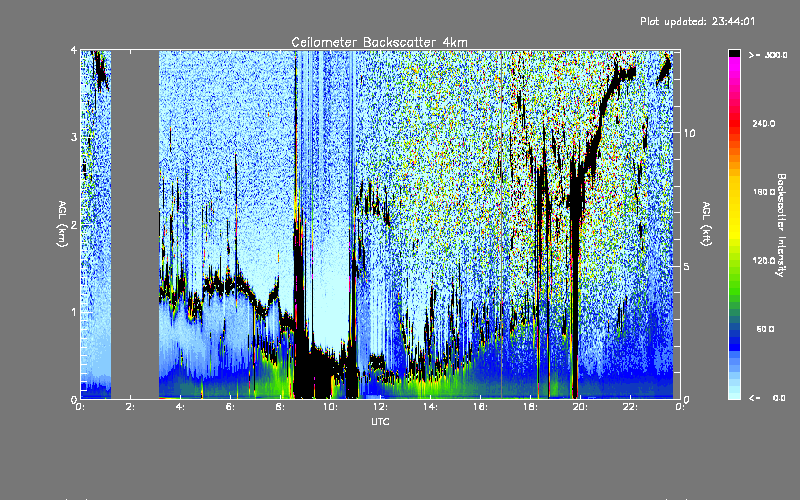
Task: Click the "2" km tick on left axis
Action: pyautogui.click(x=74, y=224)
